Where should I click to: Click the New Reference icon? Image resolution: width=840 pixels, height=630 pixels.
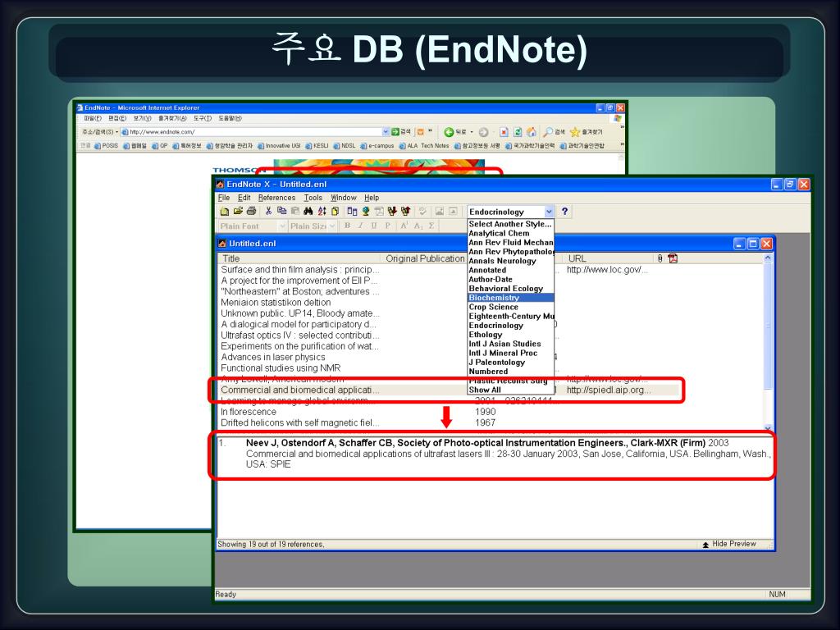pos(335,211)
